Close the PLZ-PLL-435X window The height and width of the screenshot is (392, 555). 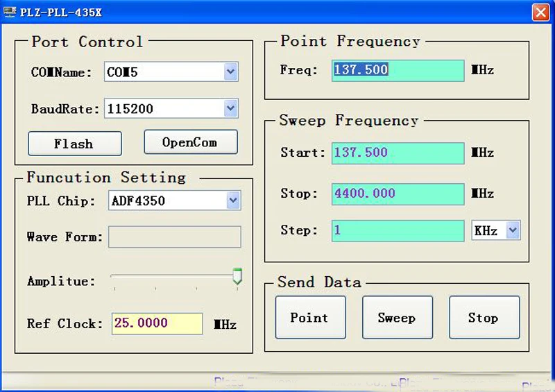[x=540, y=12]
